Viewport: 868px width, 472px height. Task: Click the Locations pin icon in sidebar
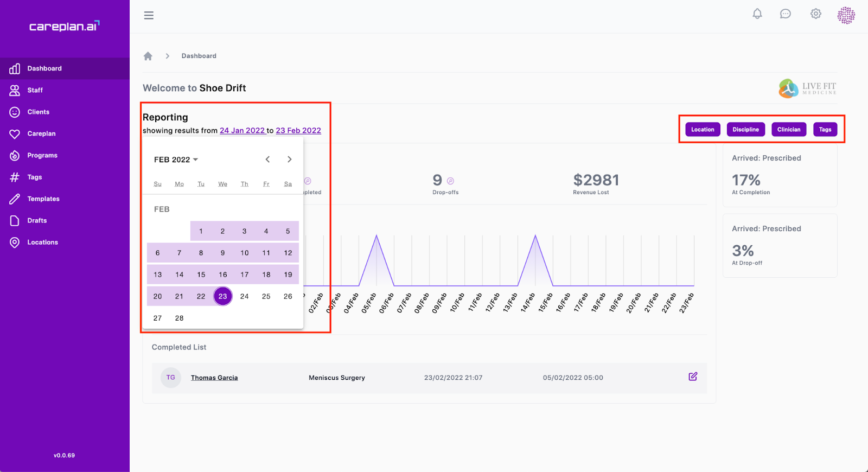15,242
